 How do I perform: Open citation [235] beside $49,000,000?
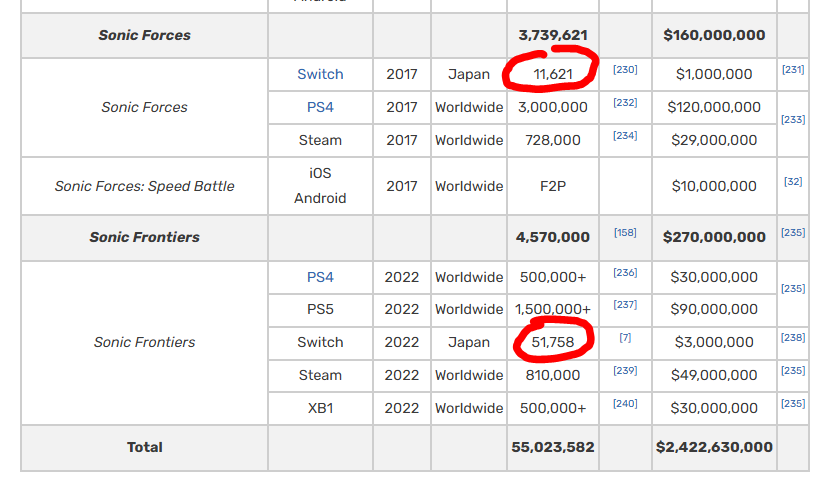tap(793, 371)
